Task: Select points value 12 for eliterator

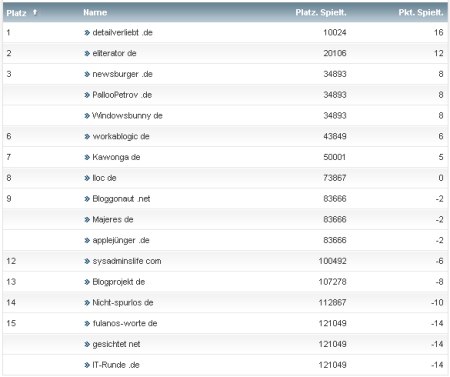Action: pos(439,53)
